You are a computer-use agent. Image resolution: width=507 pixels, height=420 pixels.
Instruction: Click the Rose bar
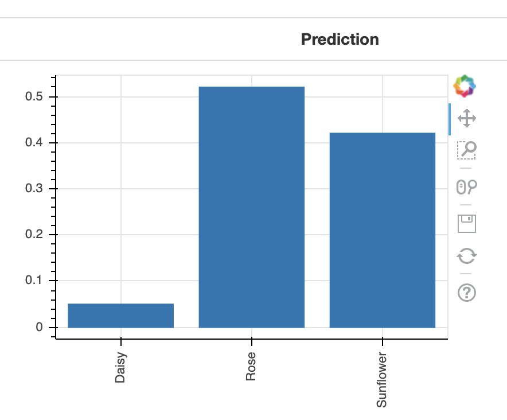click(252, 207)
